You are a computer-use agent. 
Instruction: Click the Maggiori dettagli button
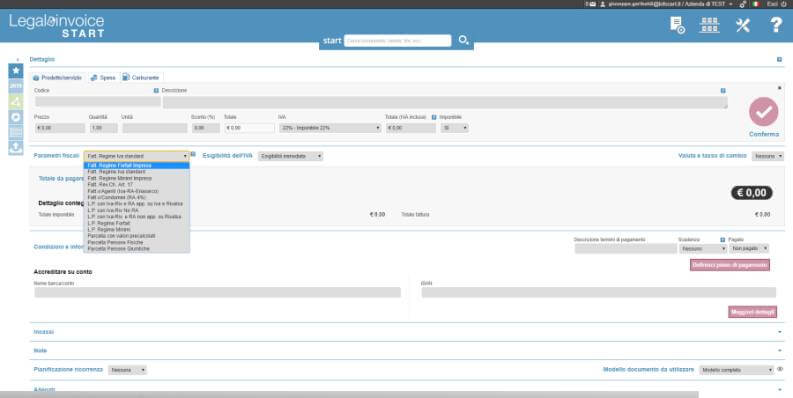(753, 312)
